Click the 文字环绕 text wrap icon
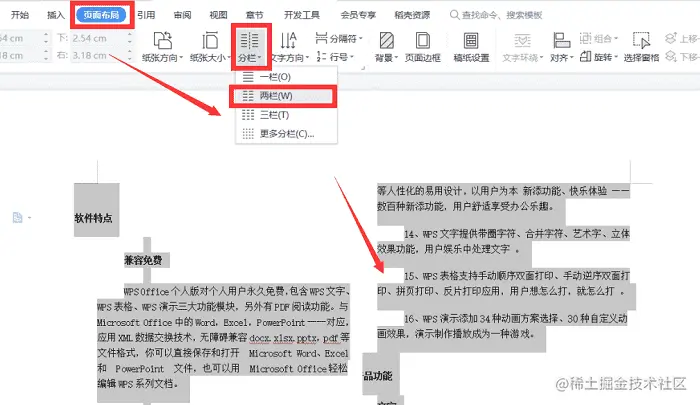Viewport: 700px width, 405px height. [522, 41]
